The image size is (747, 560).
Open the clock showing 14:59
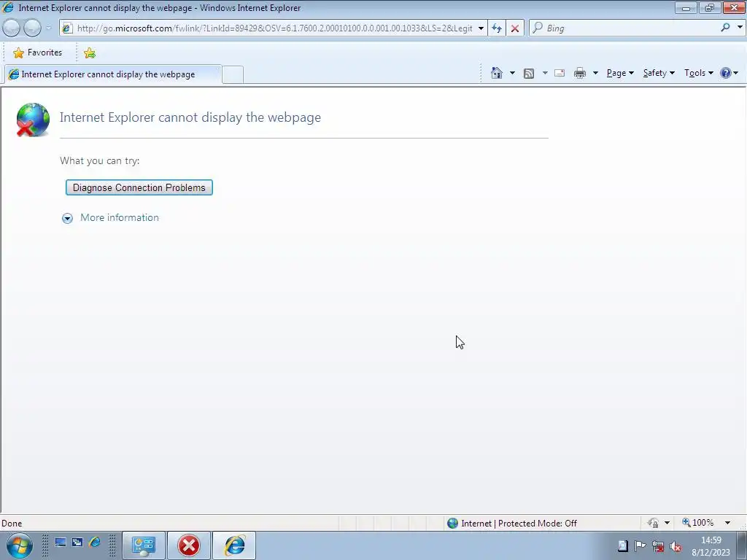(711, 545)
